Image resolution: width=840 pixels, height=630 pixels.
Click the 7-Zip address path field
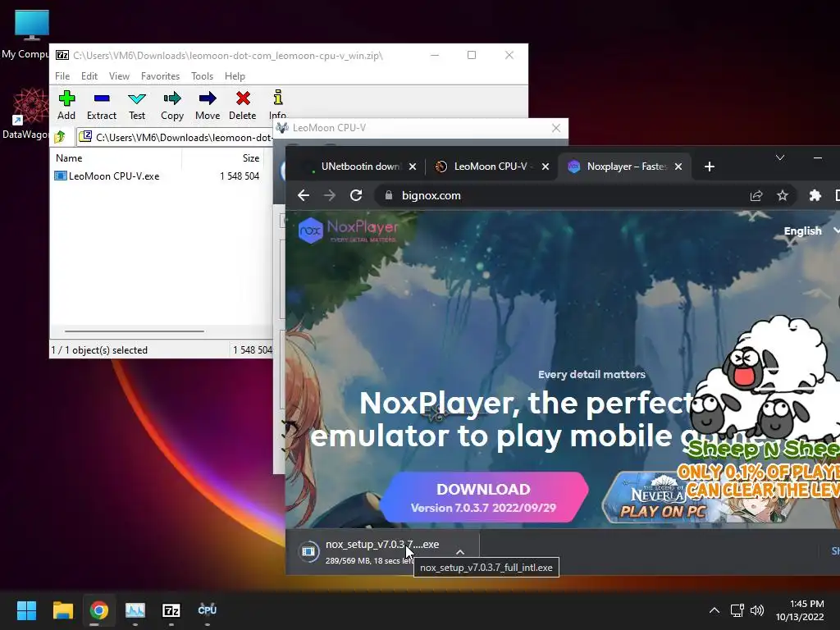point(177,137)
